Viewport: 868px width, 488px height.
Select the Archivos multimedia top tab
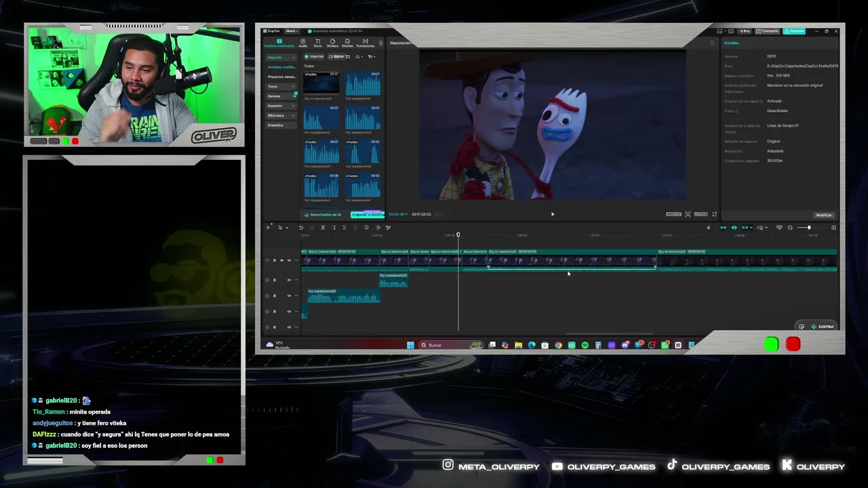[x=280, y=43]
